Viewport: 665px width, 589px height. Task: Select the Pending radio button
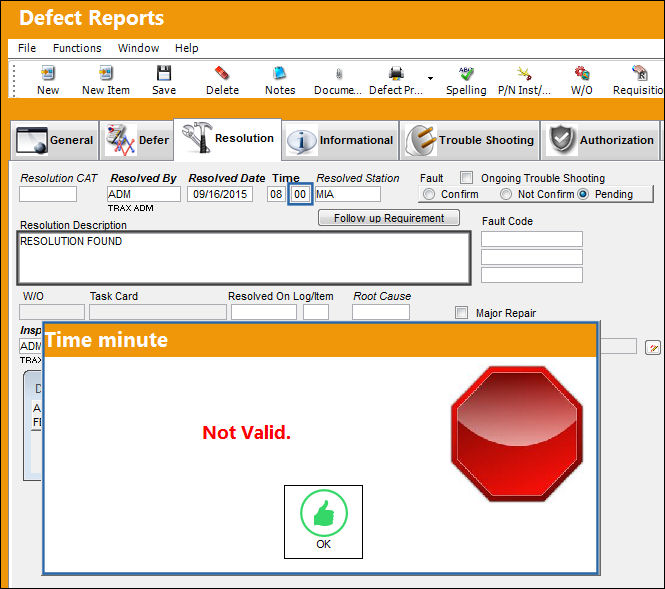(x=583, y=194)
